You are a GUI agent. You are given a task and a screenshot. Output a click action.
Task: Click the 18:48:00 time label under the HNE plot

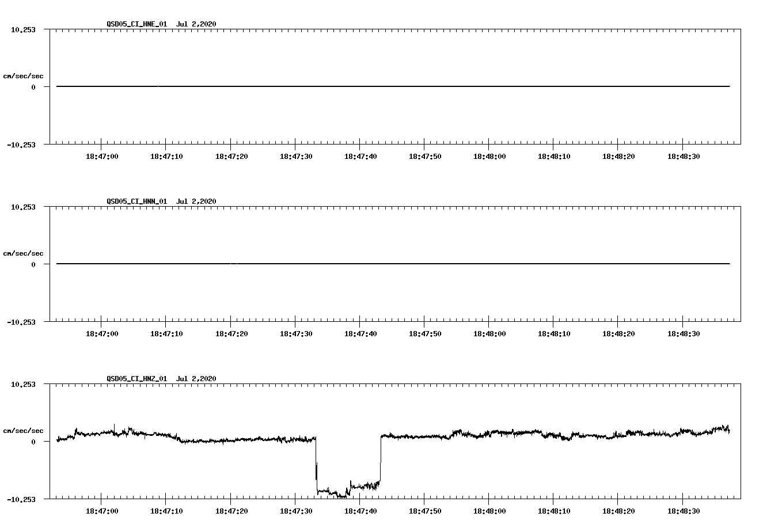pos(489,157)
